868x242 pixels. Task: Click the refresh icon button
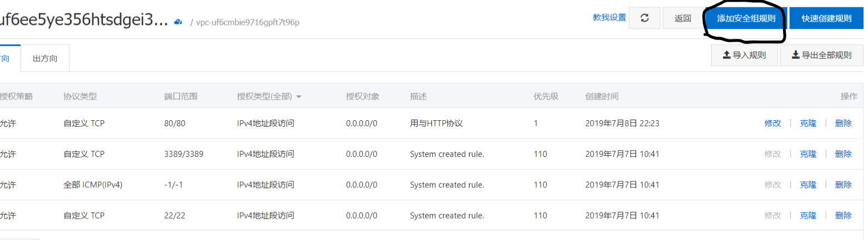tap(644, 18)
